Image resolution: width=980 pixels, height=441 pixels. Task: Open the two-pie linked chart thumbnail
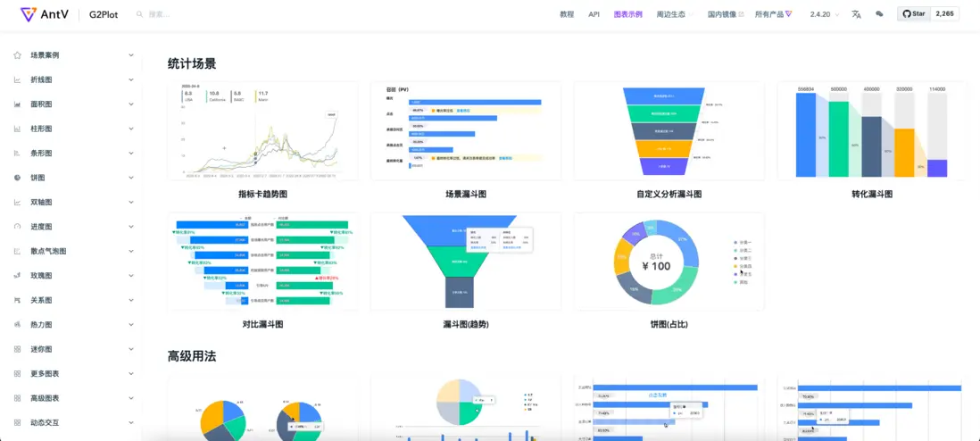(x=263, y=409)
